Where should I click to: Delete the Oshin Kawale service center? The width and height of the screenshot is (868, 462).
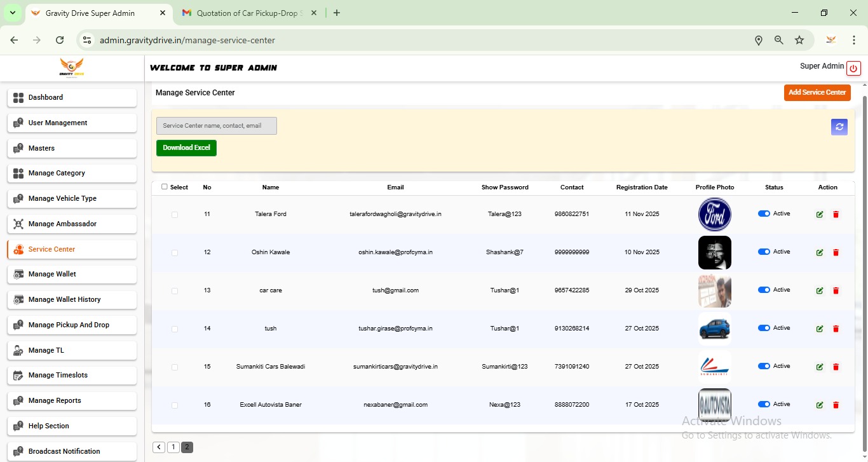pyautogui.click(x=836, y=253)
